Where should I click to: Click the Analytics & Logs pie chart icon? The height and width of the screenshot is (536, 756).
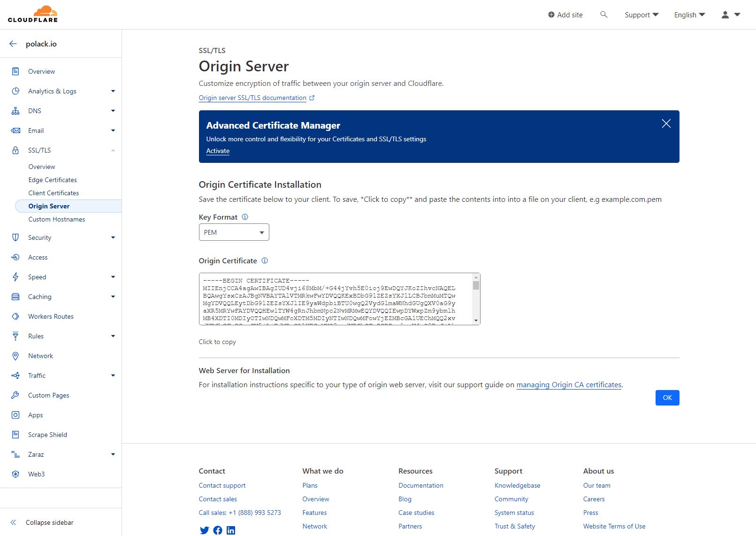[15, 91]
